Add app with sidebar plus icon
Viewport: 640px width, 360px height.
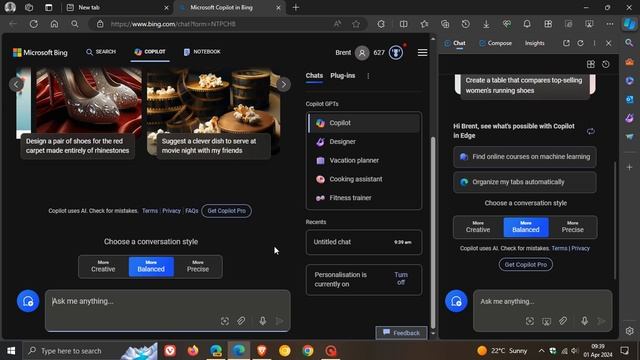[x=629, y=167]
